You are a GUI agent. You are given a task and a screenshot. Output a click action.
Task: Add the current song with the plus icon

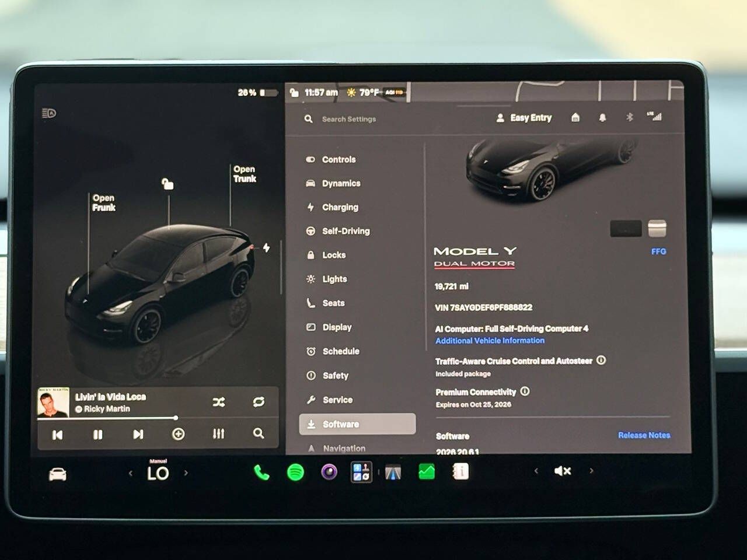pyautogui.click(x=179, y=434)
